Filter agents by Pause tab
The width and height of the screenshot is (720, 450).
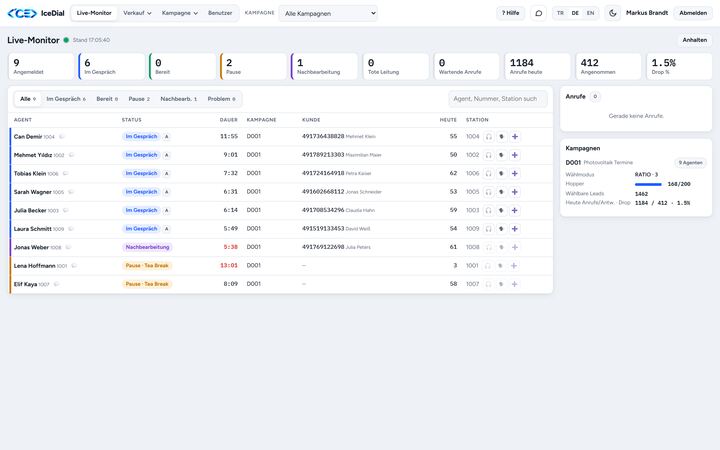(139, 99)
